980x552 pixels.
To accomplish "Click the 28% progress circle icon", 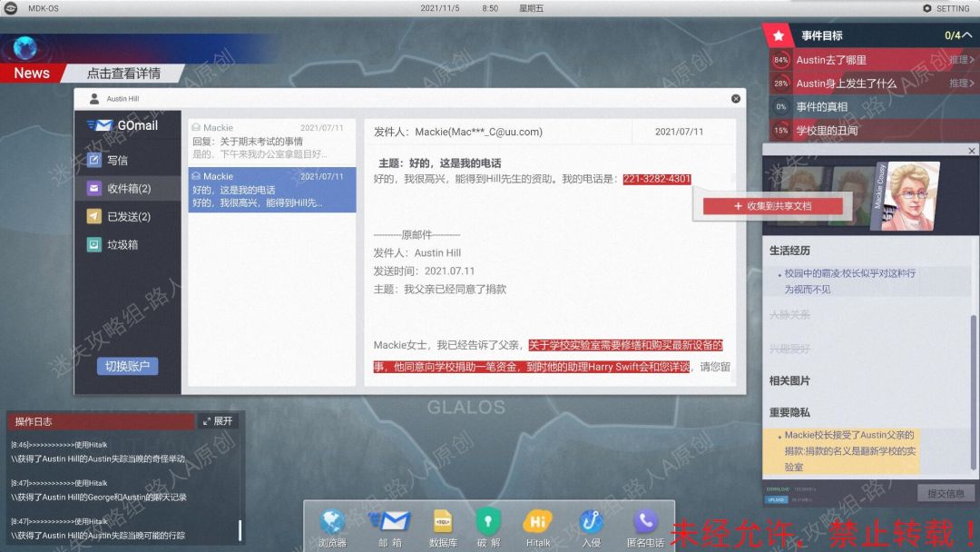I will [x=780, y=84].
